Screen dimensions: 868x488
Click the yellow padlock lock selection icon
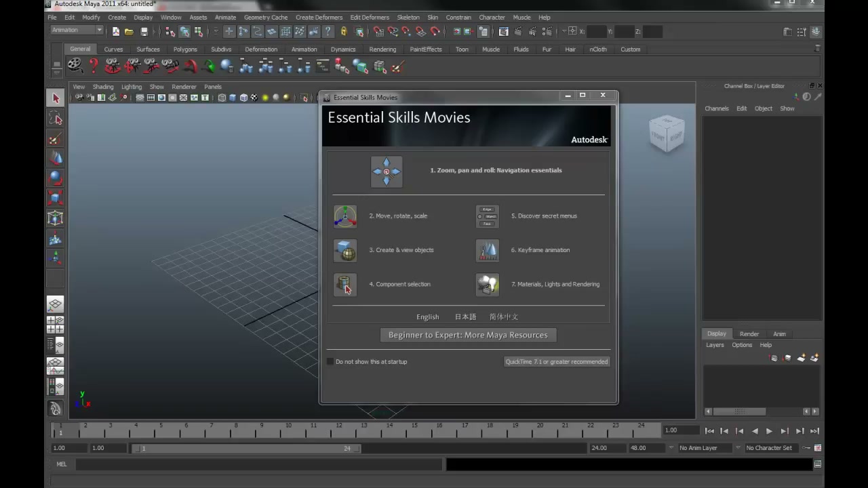click(343, 31)
